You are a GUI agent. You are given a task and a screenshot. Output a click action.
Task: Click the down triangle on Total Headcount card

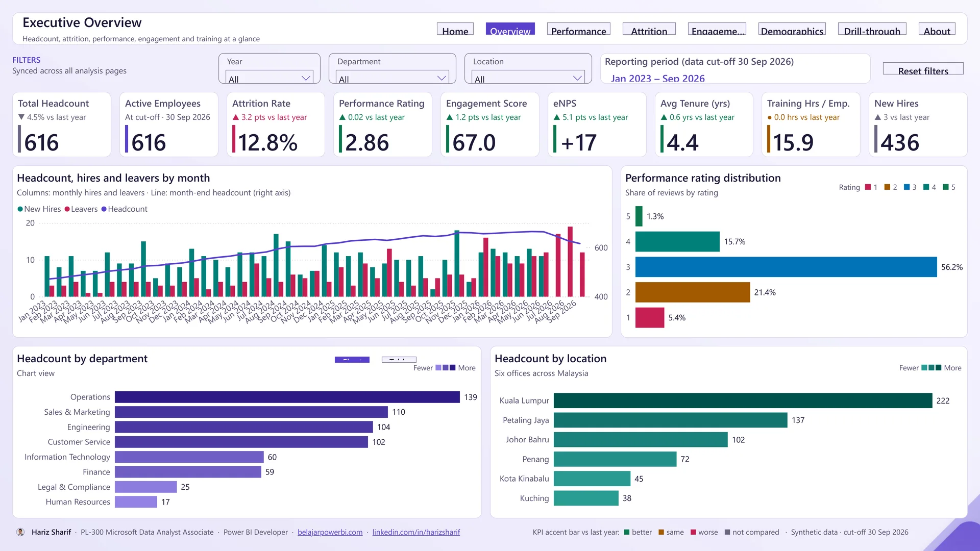tap(21, 117)
